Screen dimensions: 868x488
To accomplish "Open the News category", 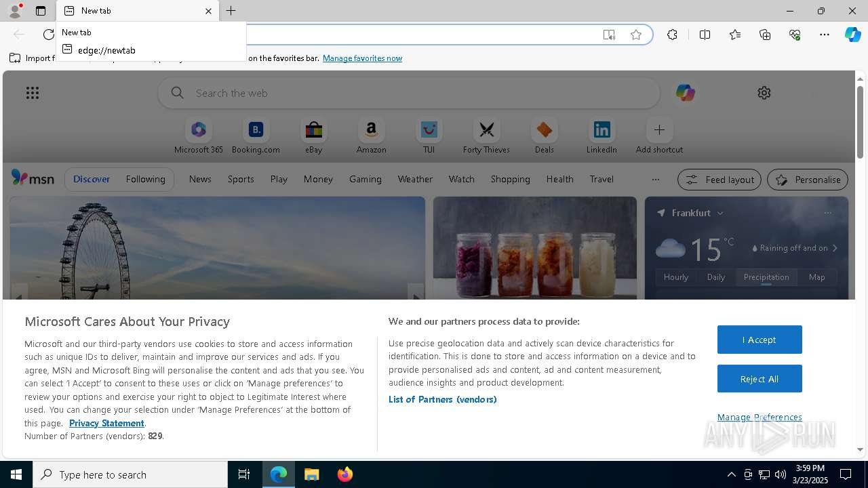I will click(200, 179).
